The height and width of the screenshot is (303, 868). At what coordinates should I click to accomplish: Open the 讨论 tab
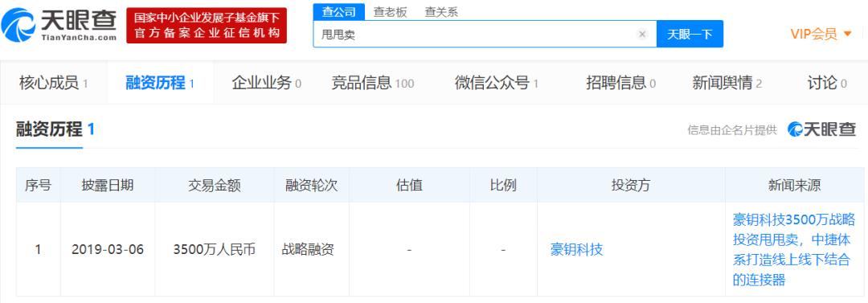pos(827,83)
